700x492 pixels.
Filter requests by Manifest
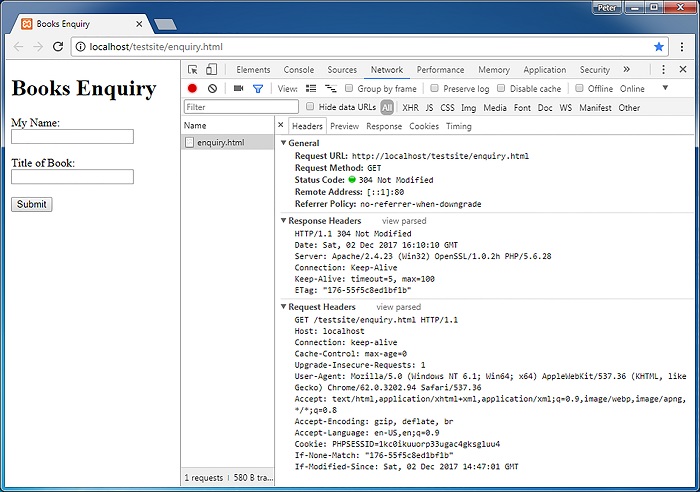pos(595,108)
